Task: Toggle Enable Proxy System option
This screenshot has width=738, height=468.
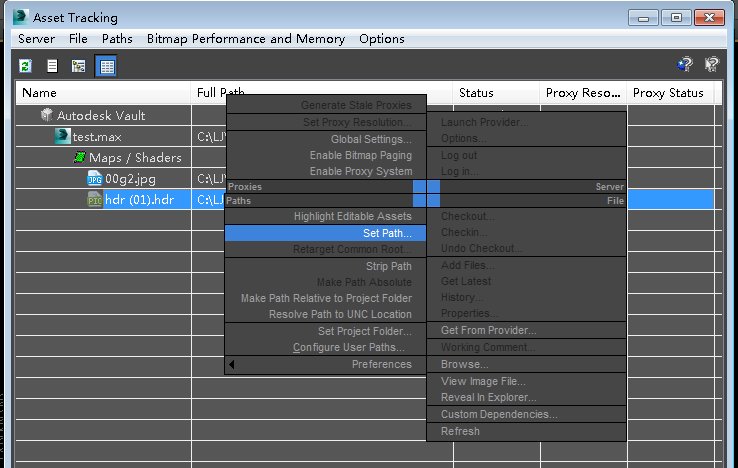Action: click(361, 171)
